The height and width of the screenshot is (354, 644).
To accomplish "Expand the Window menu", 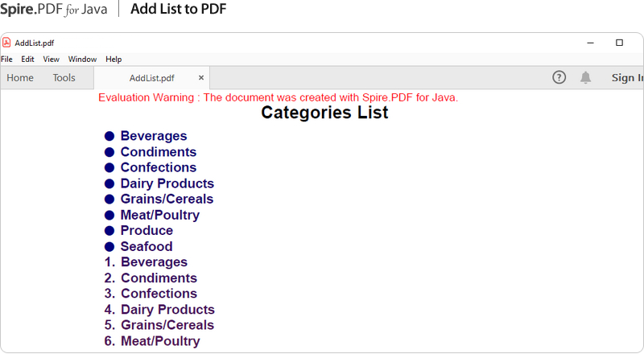I will pos(82,60).
